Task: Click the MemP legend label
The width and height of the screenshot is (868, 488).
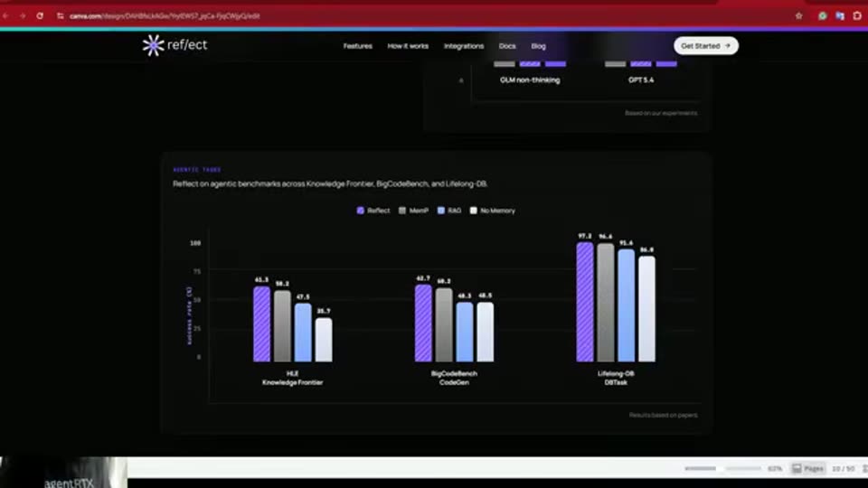Action: (x=419, y=211)
